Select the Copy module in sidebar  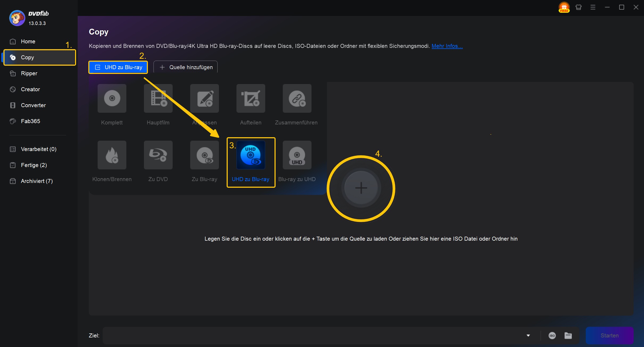tap(40, 57)
